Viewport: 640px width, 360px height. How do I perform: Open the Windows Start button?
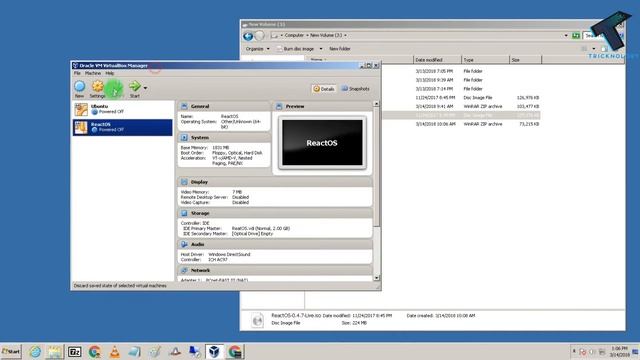[x=11, y=351]
